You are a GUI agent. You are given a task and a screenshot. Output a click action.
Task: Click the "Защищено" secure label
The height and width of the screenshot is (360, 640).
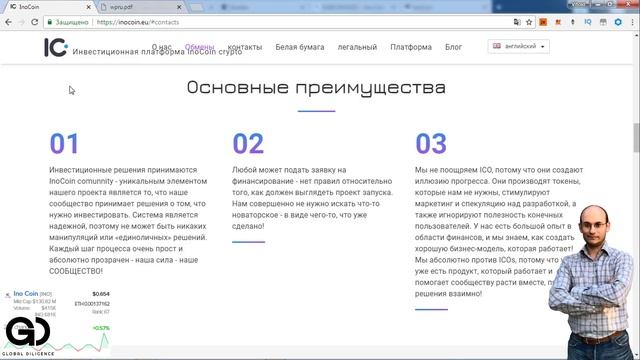pyautogui.click(x=72, y=22)
